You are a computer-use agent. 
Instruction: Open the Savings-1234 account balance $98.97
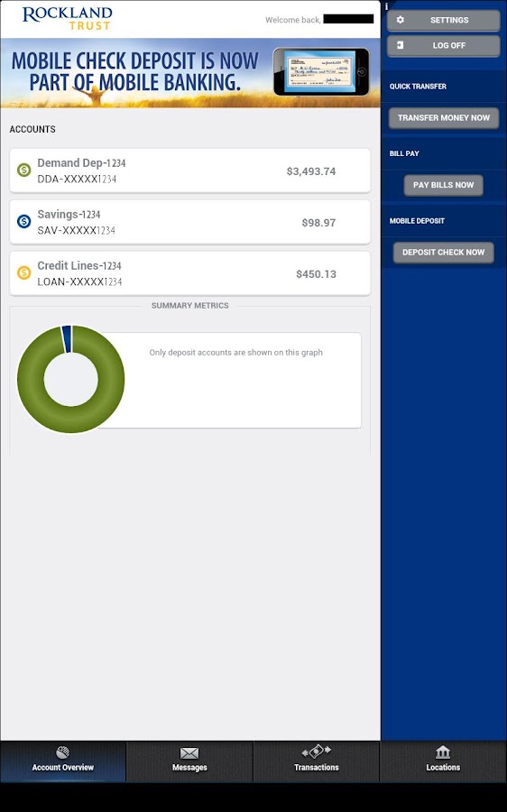pyautogui.click(x=318, y=223)
